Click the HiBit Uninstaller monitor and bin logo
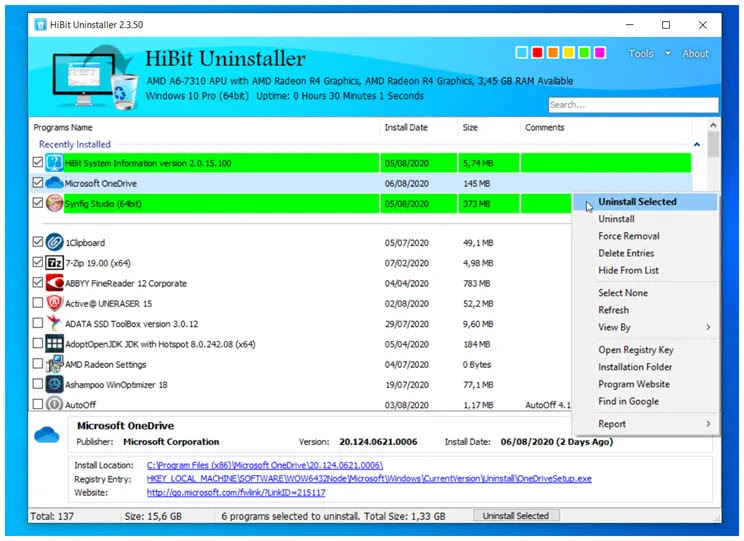Image resolution: width=744 pixels, height=541 pixels. [x=95, y=78]
